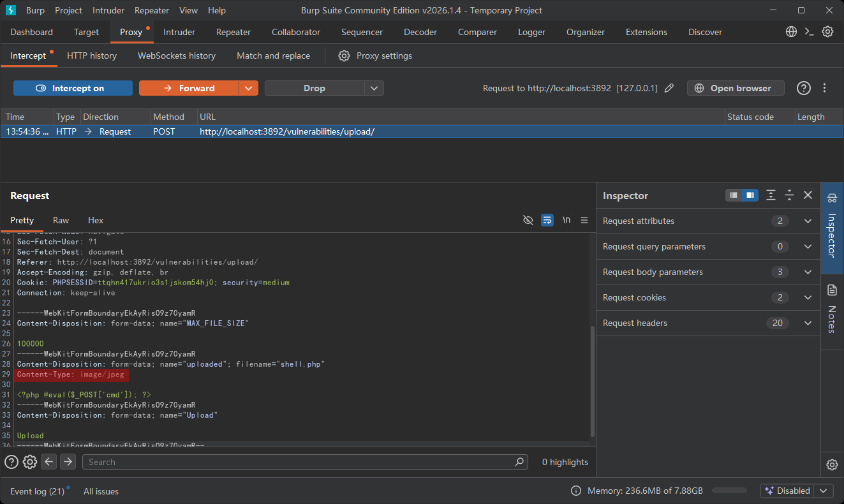Expand the Request body parameters section
This screenshot has width=844, height=504.
708,272
